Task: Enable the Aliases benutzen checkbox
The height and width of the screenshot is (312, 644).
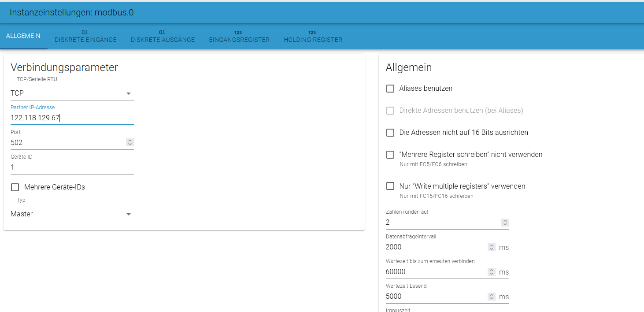Action: [x=390, y=89]
